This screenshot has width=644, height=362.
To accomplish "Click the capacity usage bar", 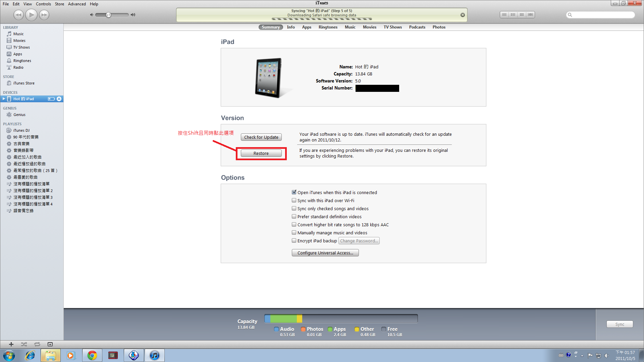I will [x=341, y=318].
